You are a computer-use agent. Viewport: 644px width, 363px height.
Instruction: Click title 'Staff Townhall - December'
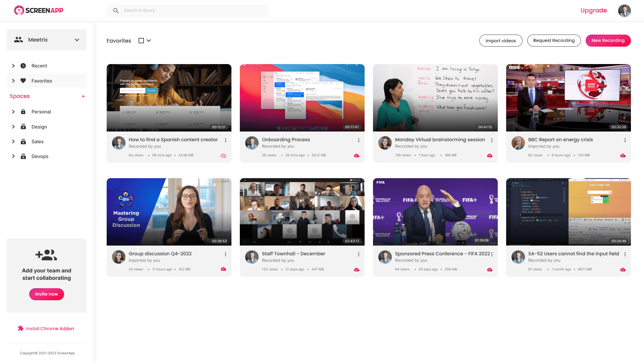293,254
